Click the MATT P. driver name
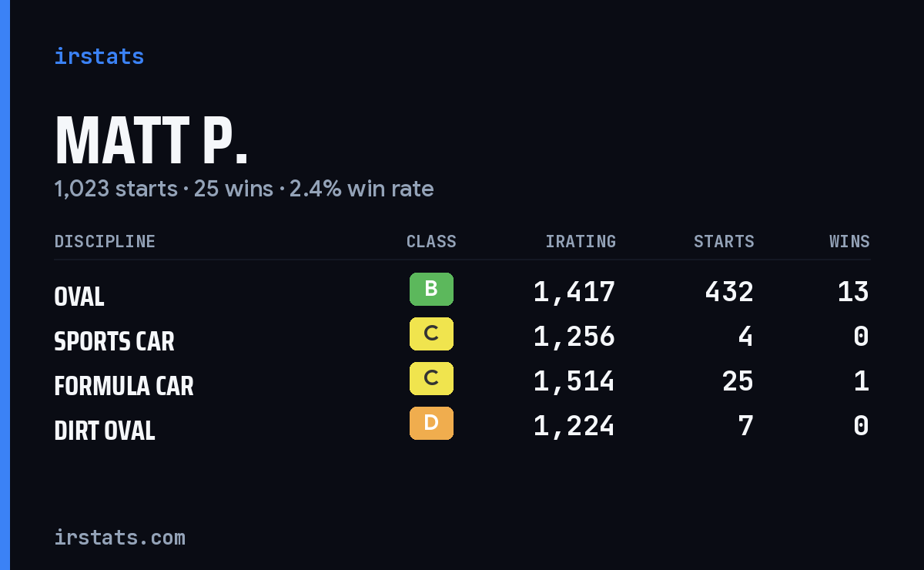Viewport: 924px width, 570px height. click(x=152, y=141)
